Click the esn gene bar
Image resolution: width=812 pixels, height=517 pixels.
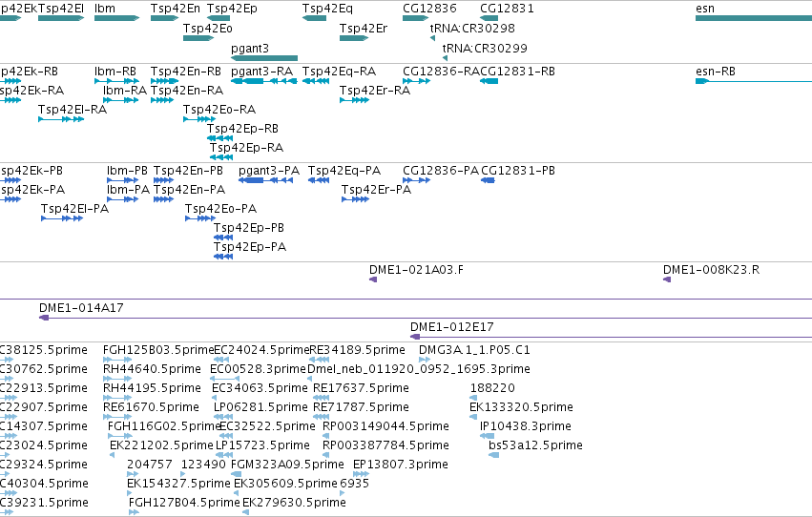754,19
